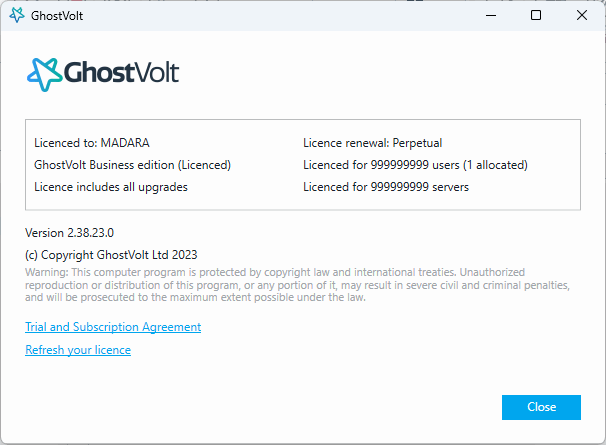Click the grey copyright warning paragraph
This screenshot has height=445, width=606.
[x=298, y=284]
